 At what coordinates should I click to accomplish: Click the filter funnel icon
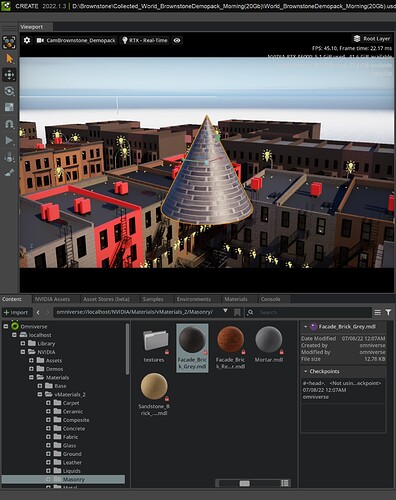388,312
